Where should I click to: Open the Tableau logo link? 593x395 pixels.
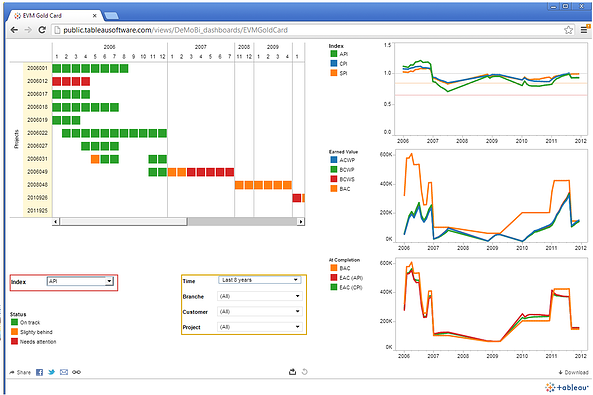coord(567,387)
